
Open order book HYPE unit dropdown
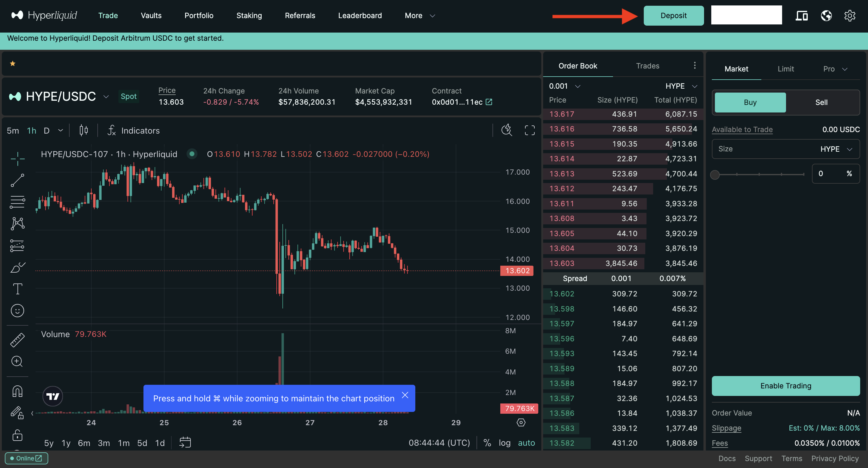coord(681,86)
